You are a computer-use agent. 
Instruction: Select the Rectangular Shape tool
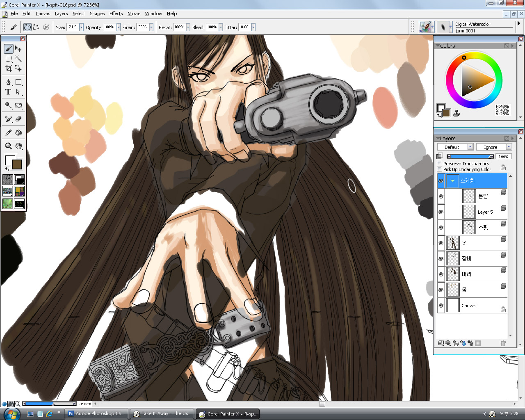pyautogui.click(x=18, y=82)
